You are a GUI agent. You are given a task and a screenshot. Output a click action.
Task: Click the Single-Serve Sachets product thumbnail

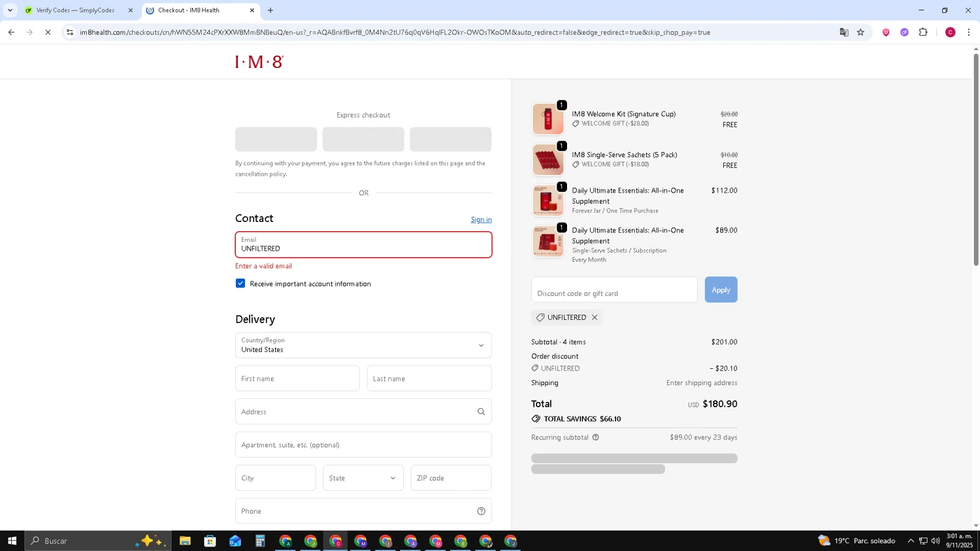pos(547,160)
